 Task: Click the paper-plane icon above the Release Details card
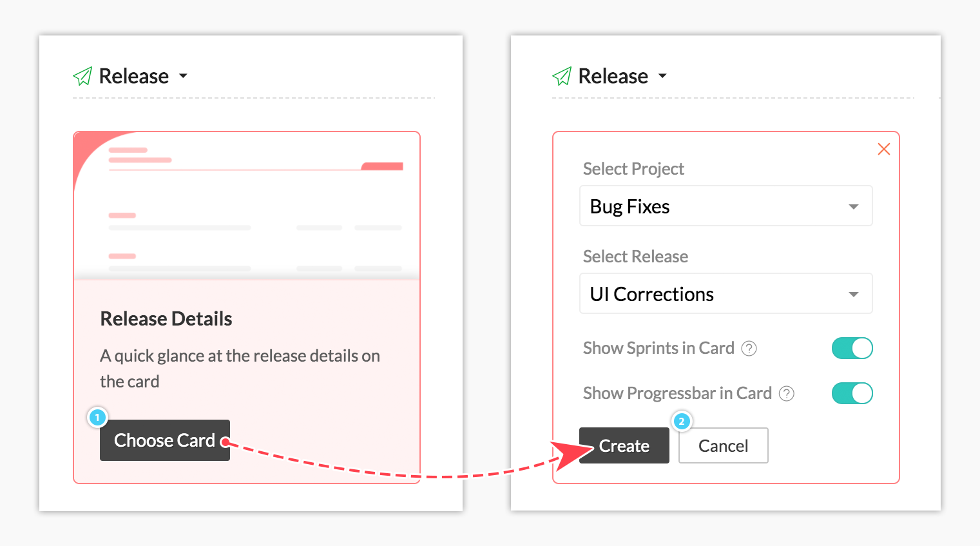point(82,77)
